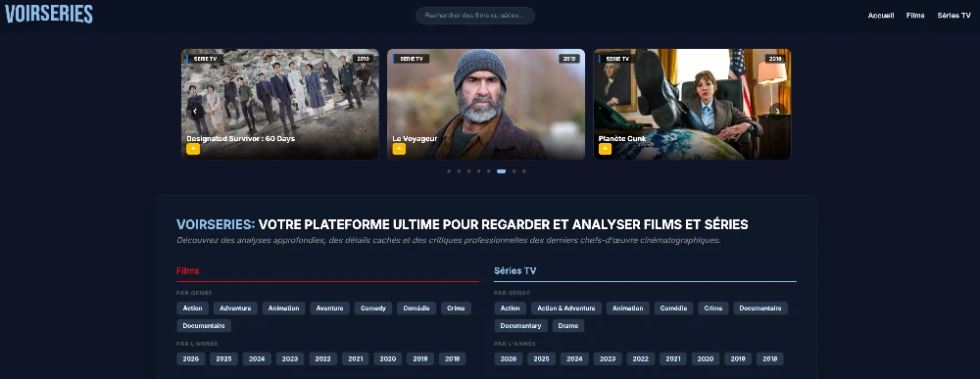Filter Séries TV by year 2024
The image size is (980, 379).
click(574, 359)
